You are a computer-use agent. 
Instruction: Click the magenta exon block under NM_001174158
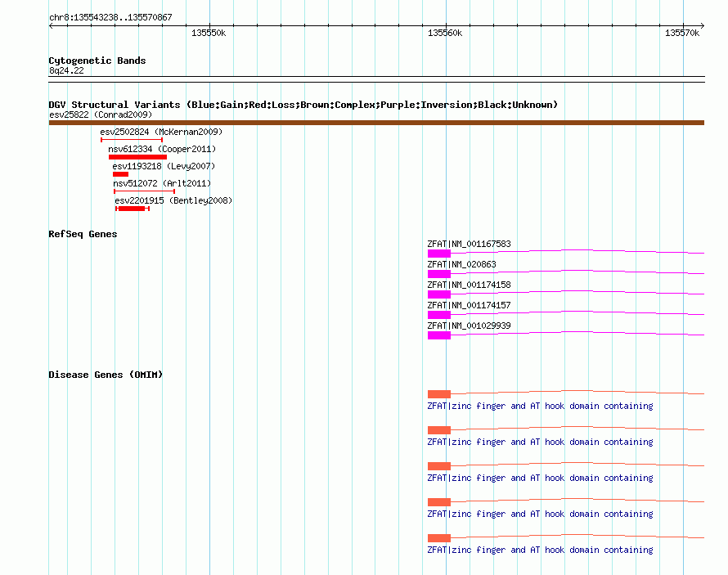pyautogui.click(x=438, y=294)
